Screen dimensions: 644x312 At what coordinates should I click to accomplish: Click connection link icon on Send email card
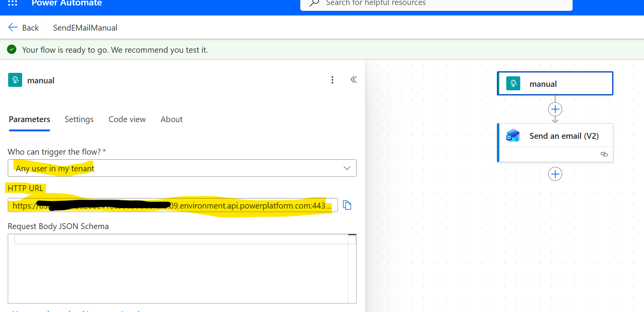[604, 154]
